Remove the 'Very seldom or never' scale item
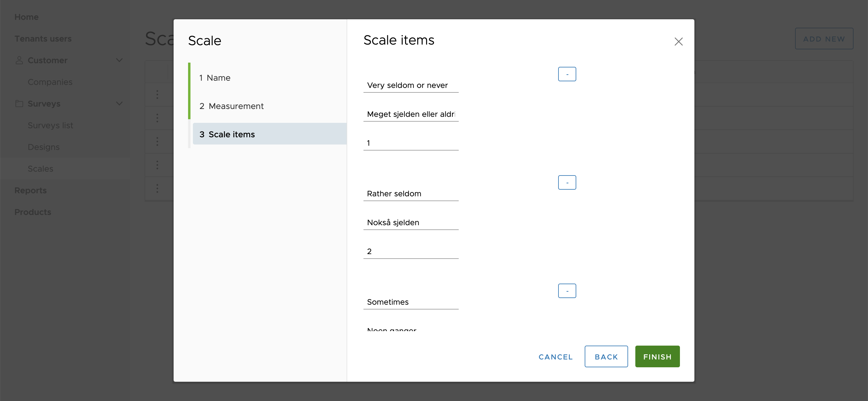 pos(567,74)
